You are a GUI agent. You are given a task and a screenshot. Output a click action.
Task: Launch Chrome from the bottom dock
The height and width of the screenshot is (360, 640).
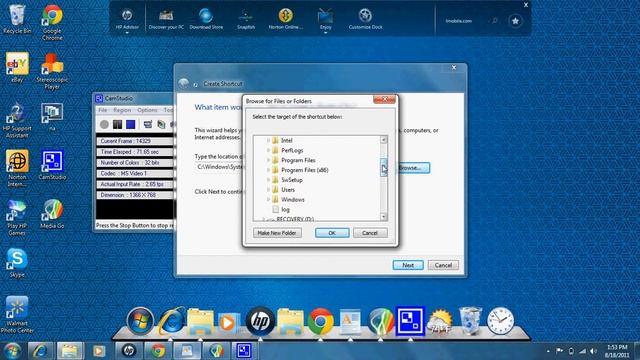click(320, 322)
